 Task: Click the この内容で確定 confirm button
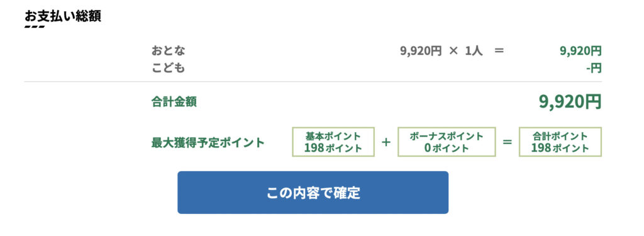click(313, 193)
